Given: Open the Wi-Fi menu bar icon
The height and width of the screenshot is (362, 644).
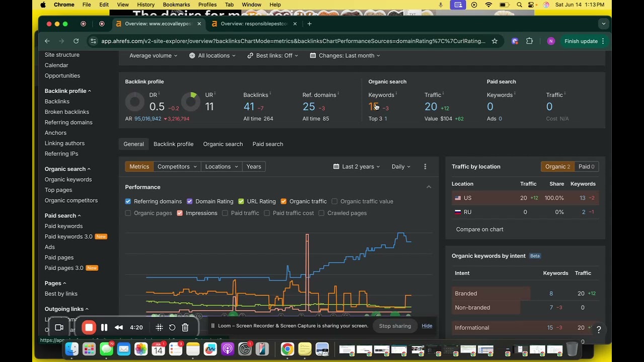Looking at the screenshot, I should point(489,5).
